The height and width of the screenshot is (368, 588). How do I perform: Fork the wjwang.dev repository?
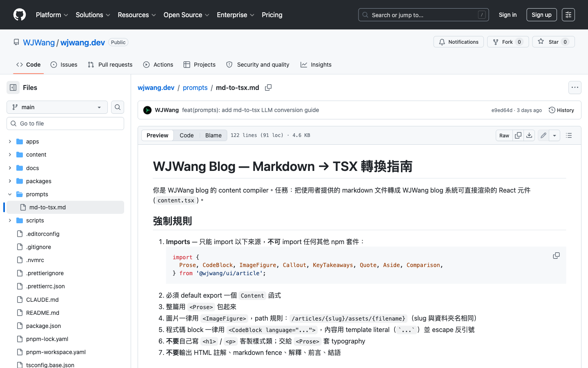[x=508, y=42]
